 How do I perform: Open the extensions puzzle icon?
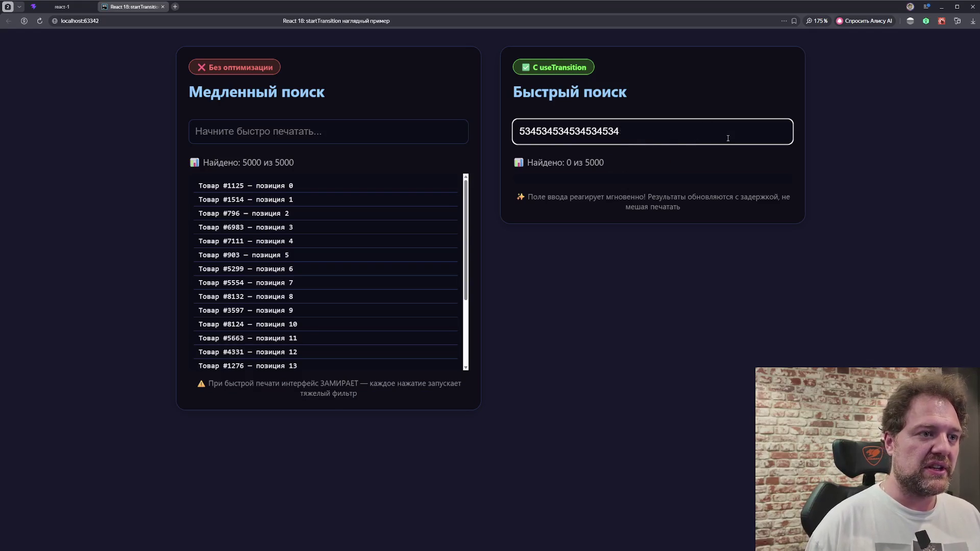957,21
